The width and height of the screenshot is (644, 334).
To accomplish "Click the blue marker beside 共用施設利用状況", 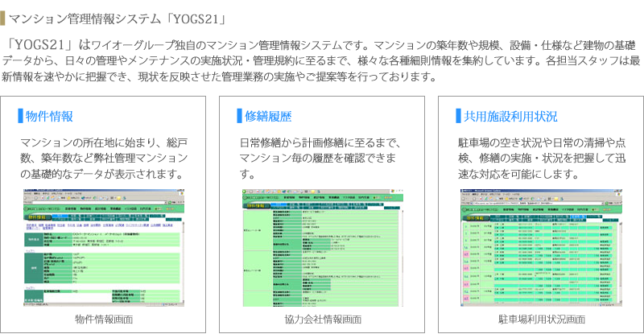I will pyautogui.click(x=458, y=115).
